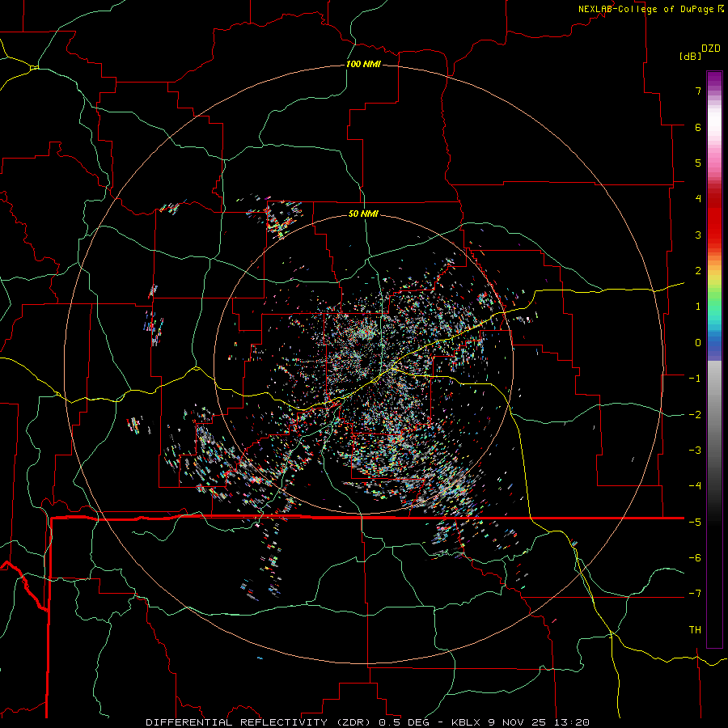Screen dimensions: 728x728
Task: Click the -4 value on color scale
Action: (695, 486)
